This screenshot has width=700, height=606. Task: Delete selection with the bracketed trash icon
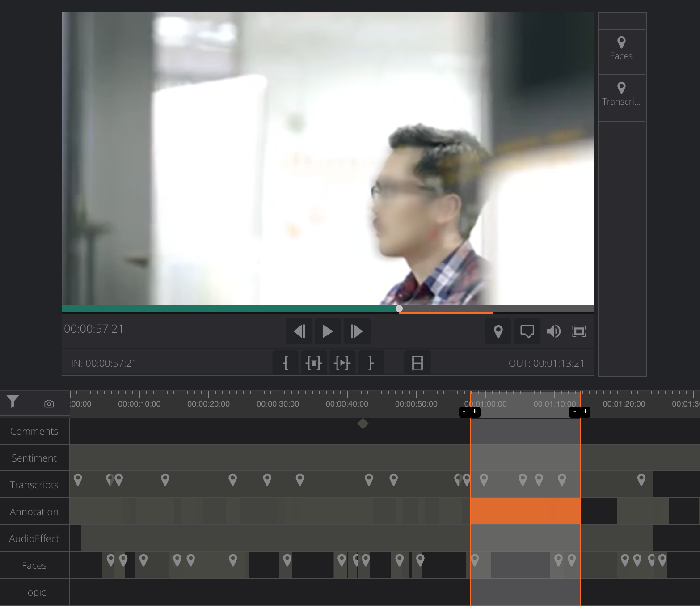tap(314, 363)
